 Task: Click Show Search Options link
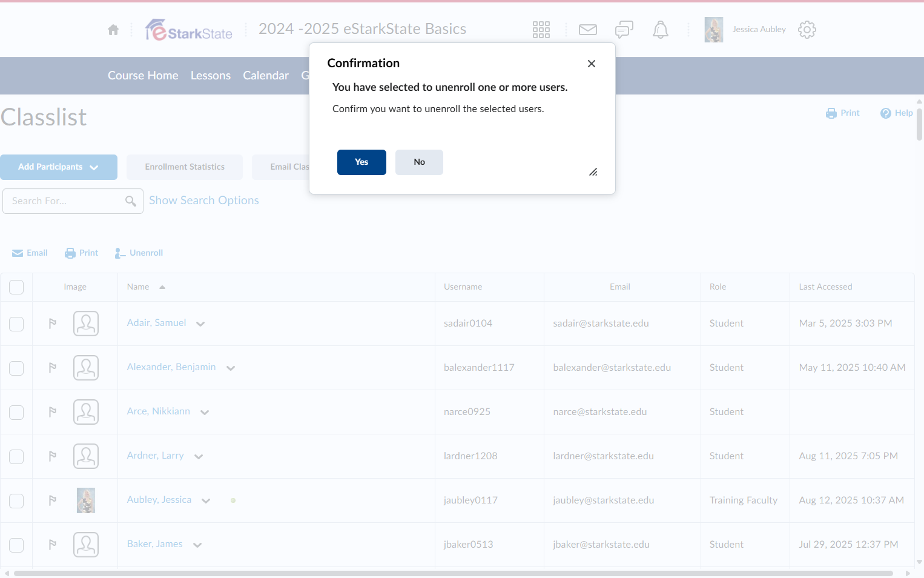pos(204,201)
